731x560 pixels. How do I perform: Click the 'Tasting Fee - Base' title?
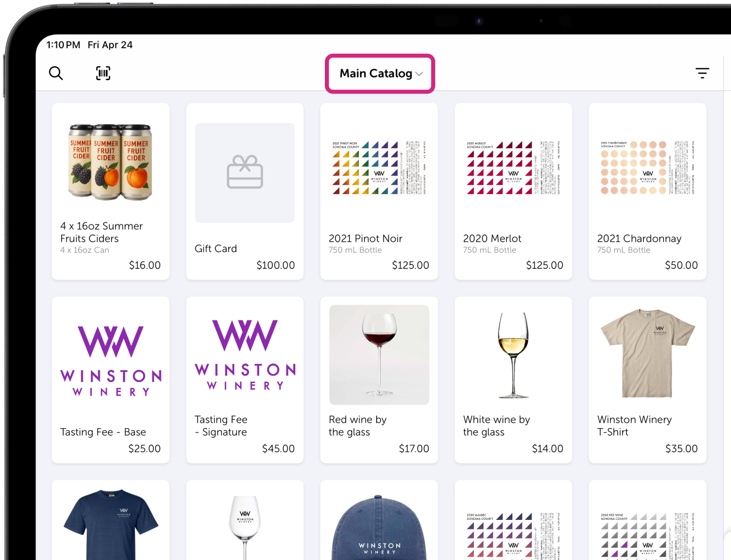pos(103,432)
